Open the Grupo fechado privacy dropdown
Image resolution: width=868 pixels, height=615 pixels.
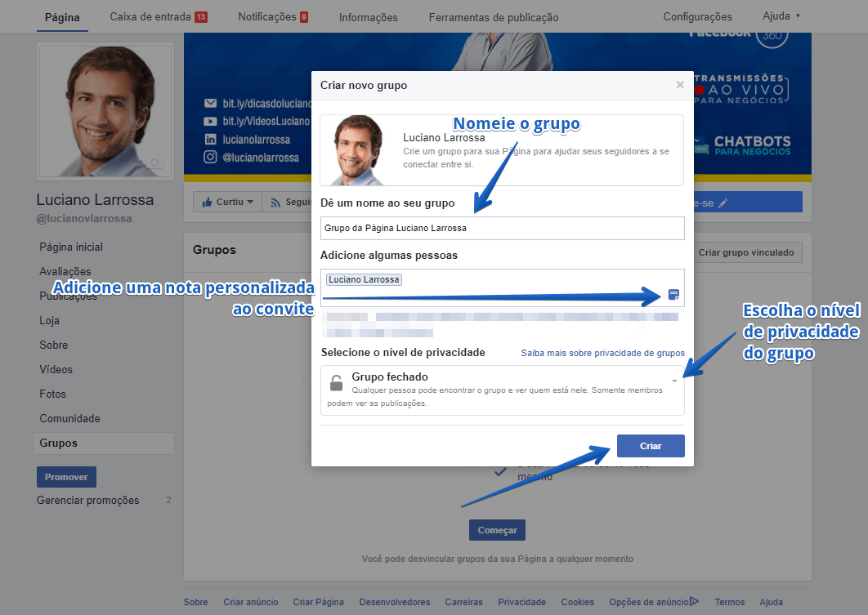click(503, 390)
